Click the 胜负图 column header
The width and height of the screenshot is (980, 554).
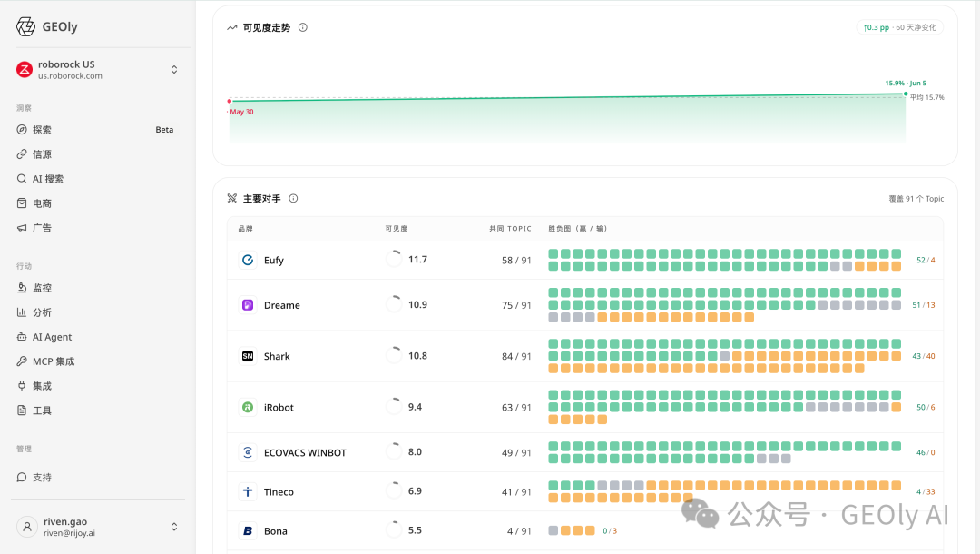577,229
